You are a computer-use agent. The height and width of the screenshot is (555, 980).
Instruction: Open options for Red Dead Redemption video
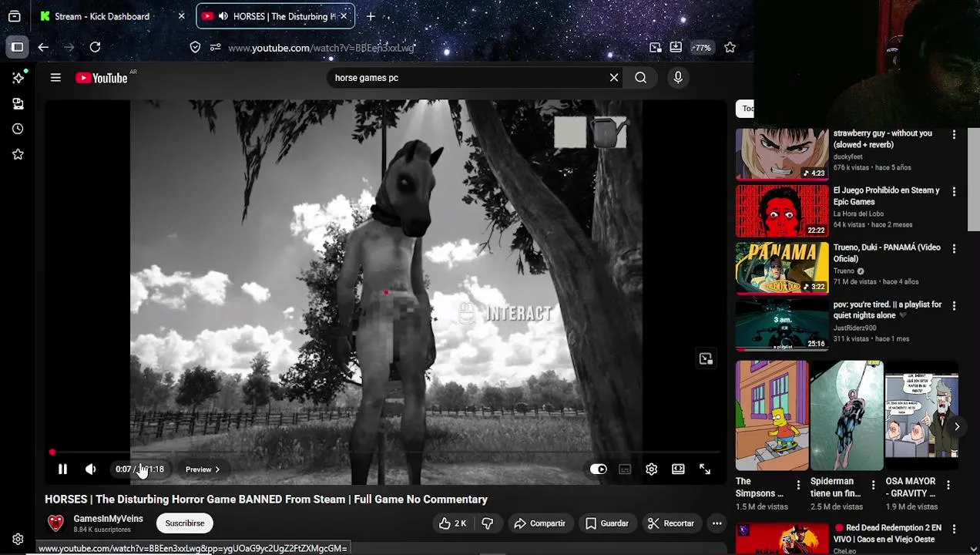pos(954,529)
